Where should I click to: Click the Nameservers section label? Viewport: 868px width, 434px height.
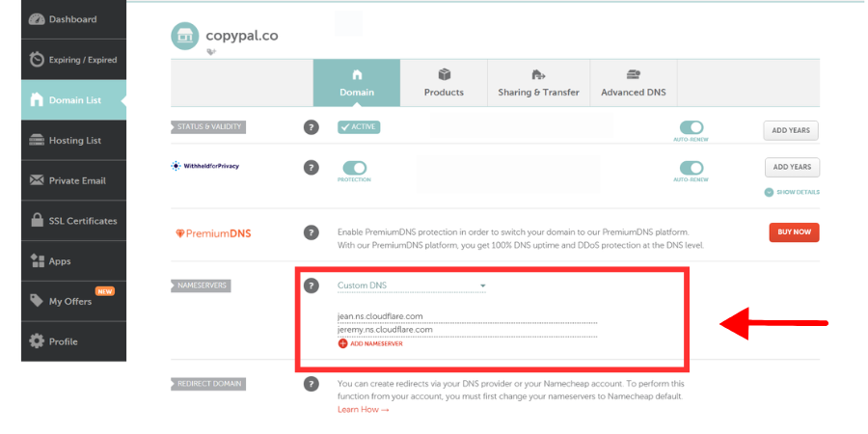[x=202, y=285]
